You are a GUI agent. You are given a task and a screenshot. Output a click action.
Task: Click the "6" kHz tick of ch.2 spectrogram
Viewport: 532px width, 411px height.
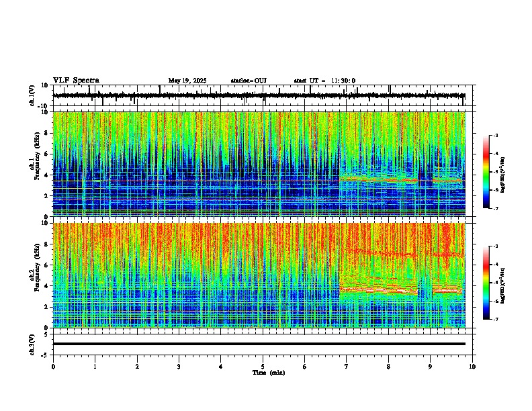click(48, 265)
